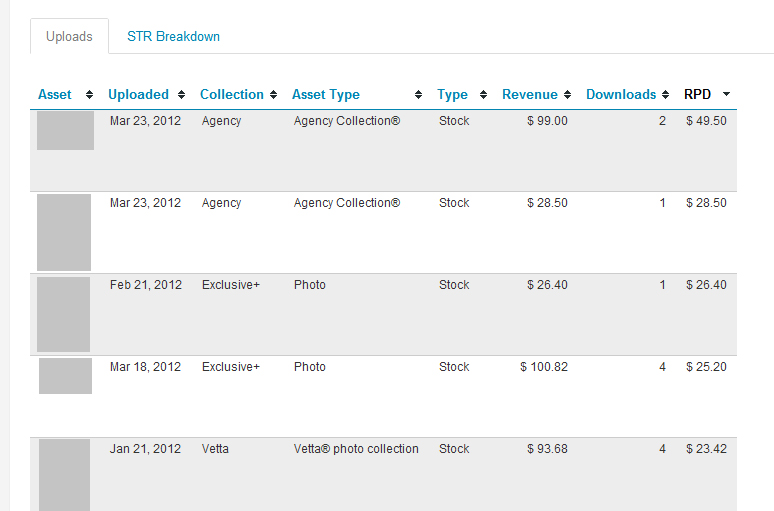Viewport: 774px width, 511px height.
Task: Click sort arrows next to Uploaded
Action: point(182,94)
